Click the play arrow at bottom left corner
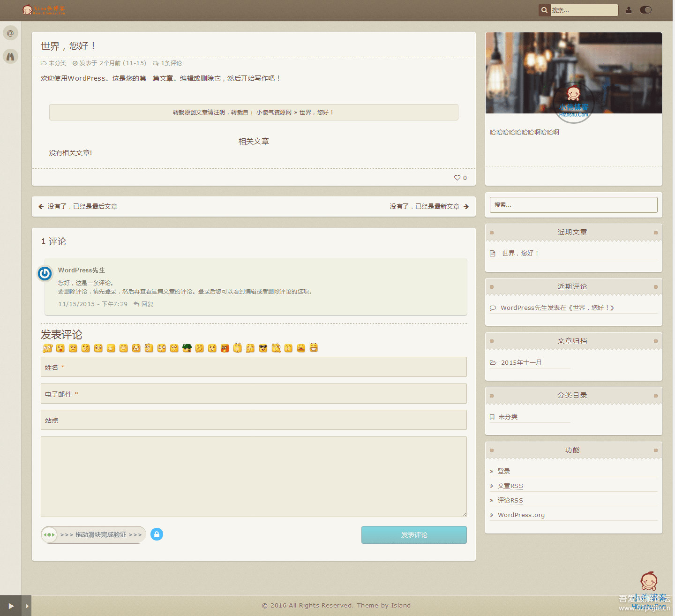The width and height of the screenshot is (675, 616). tap(11, 605)
